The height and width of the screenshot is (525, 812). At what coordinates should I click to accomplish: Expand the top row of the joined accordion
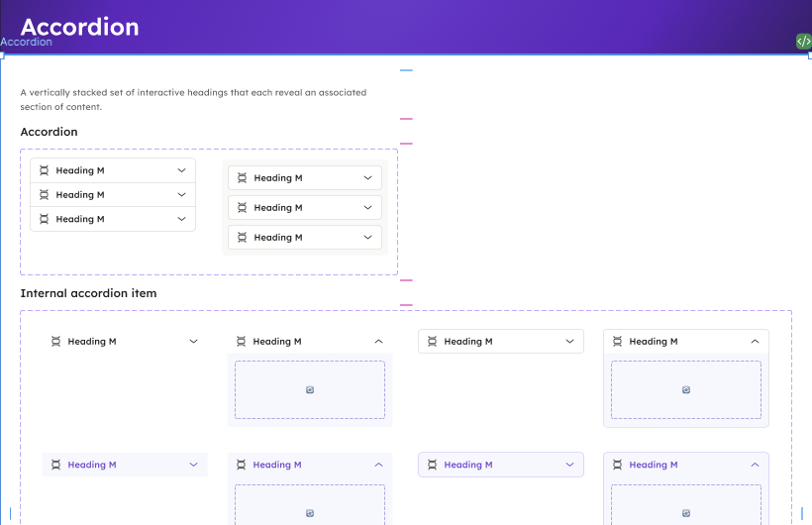(x=113, y=170)
